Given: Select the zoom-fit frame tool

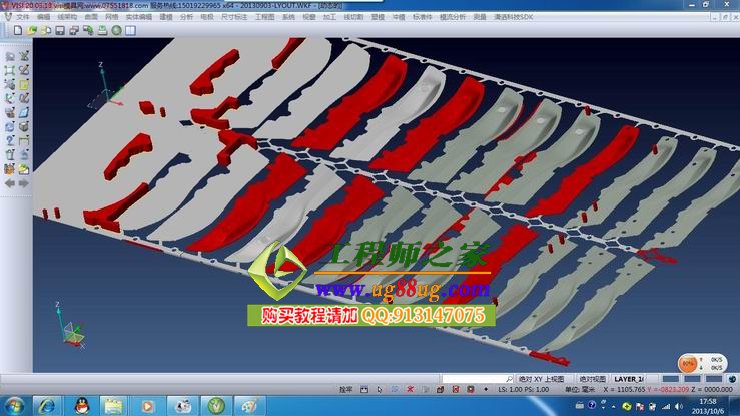Looking at the screenshot, I should pyautogui.click(x=10, y=71).
